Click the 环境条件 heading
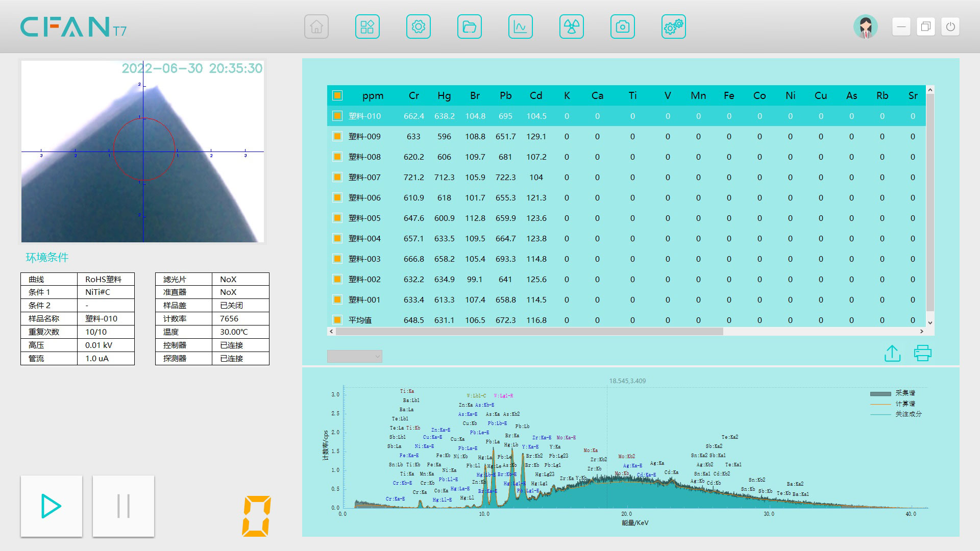 (47, 258)
